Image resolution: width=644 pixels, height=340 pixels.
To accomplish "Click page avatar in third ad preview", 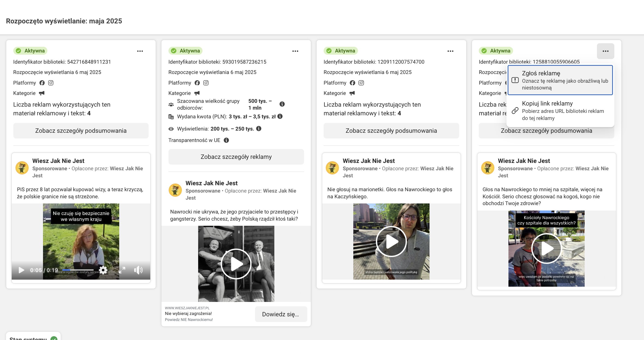I will [332, 168].
